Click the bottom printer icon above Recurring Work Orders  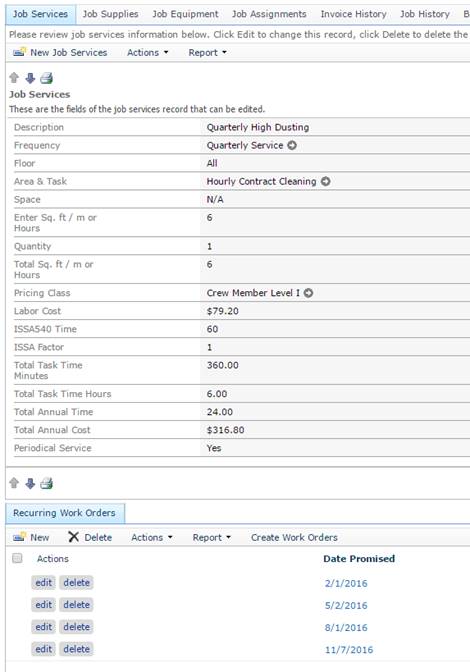coord(46,483)
